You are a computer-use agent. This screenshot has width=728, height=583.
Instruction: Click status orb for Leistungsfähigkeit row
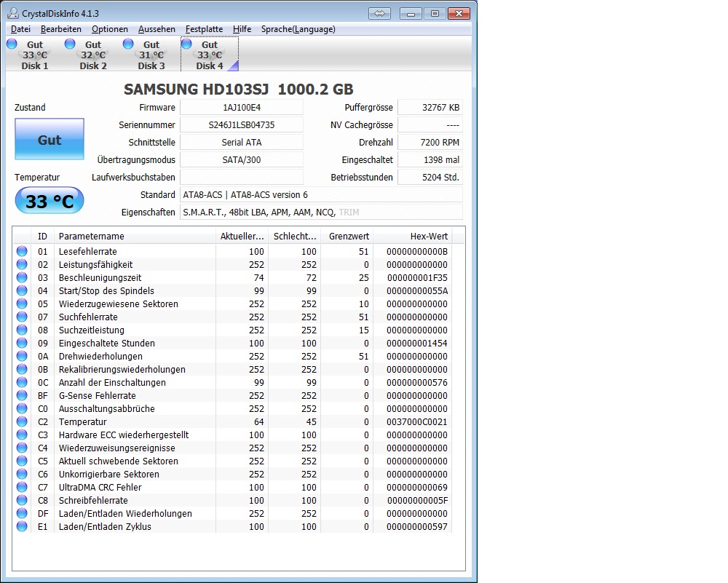(22, 264)
